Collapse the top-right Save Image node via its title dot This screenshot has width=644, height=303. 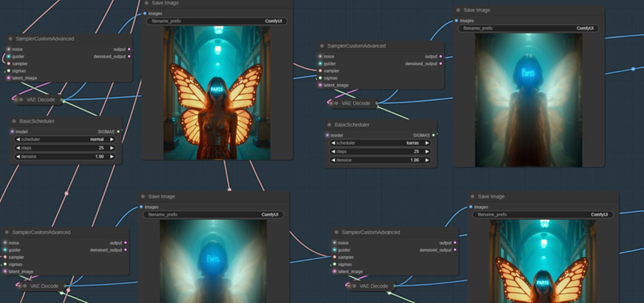[458, 10]
